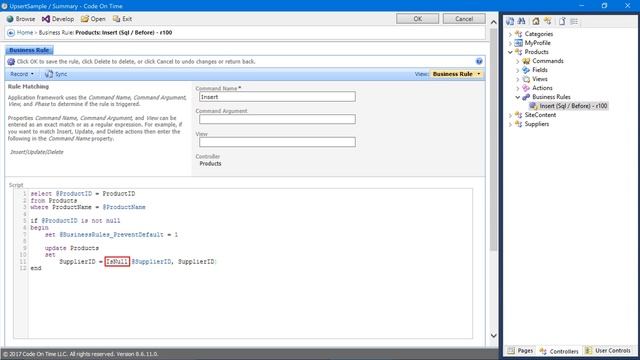Expand the MyProfile tree node
This screenshot has height=360, width=640.
pyautogui.click(x=510, y=43)
